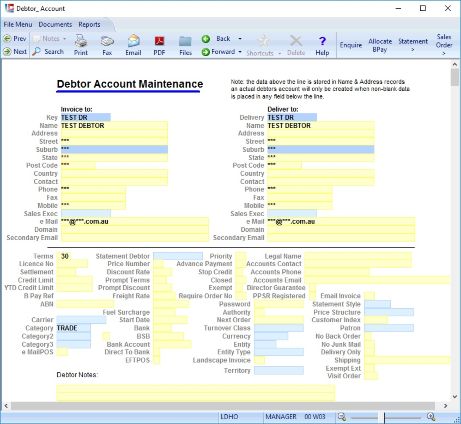Click the Territory field

tap(279, 370)
